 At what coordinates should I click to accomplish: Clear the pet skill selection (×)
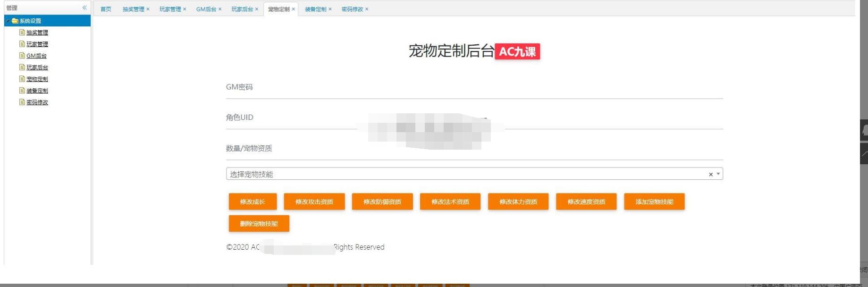pyautogui.click(x=710, y=174)
